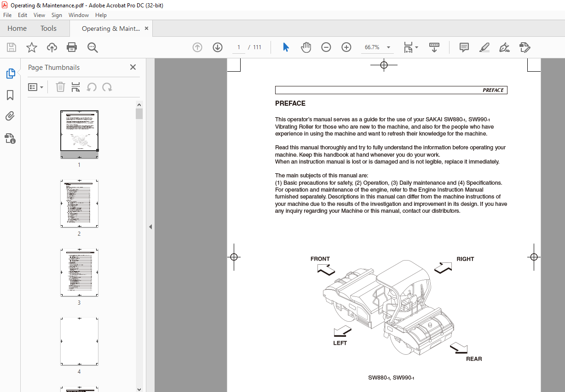
Task: Open Page Thumbnails sidebar icon
Action: (10, 74)
